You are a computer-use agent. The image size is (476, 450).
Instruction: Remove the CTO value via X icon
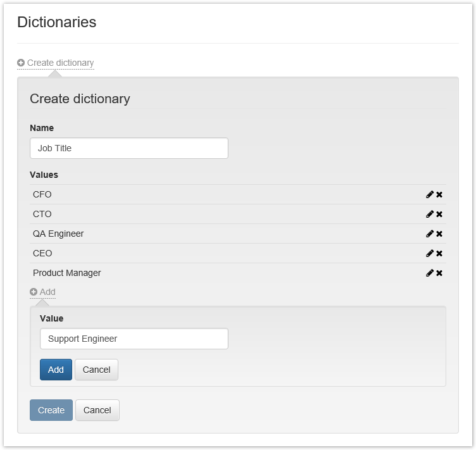click(x=439, y=215)
